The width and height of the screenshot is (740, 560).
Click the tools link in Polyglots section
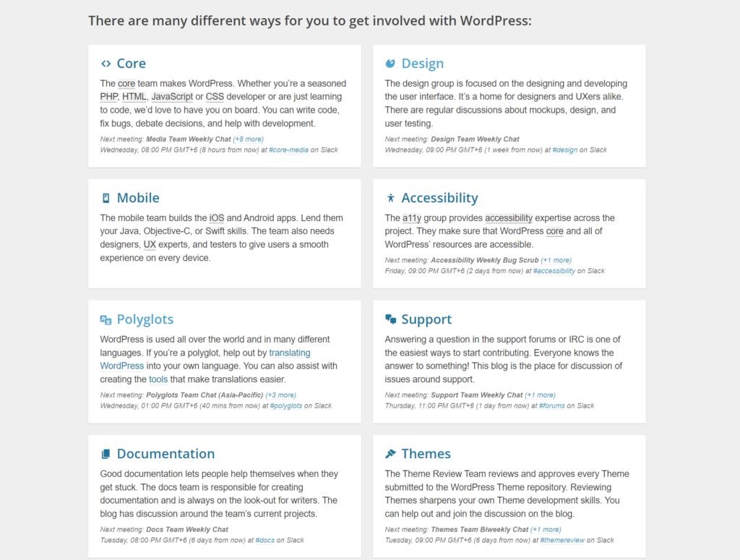(158, 379)
